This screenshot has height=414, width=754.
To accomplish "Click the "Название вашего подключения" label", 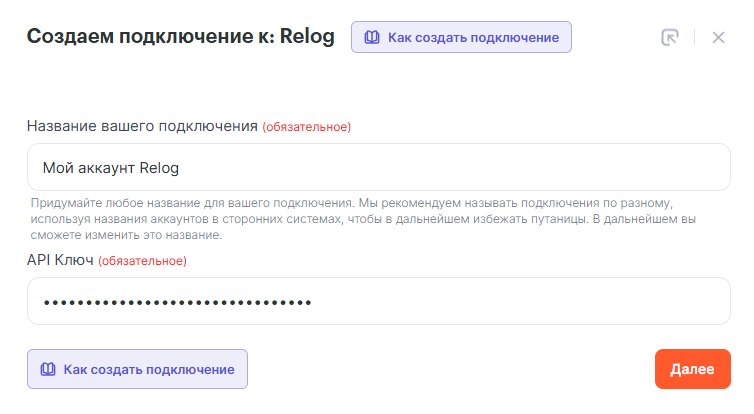I will tap(142, 127).
